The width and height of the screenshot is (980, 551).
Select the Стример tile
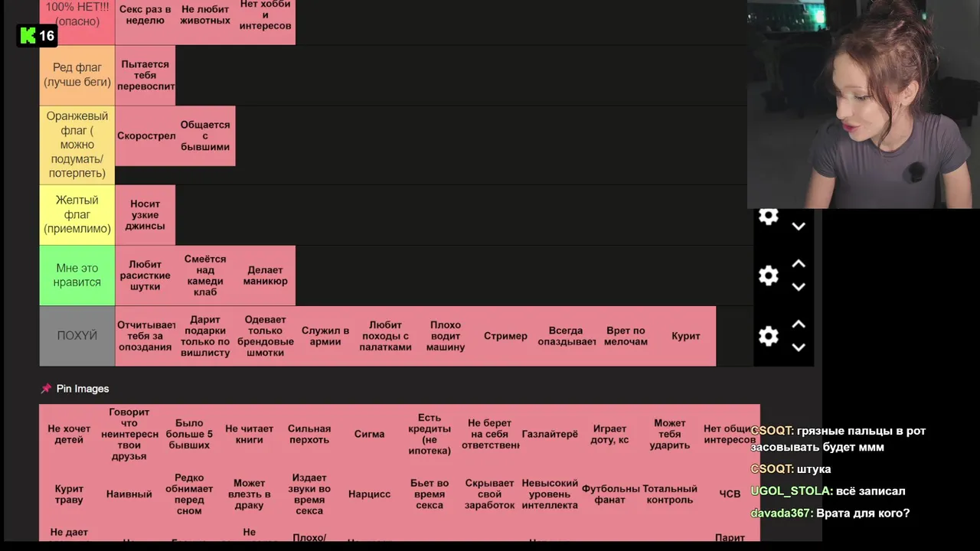click(x=505, y=336)
